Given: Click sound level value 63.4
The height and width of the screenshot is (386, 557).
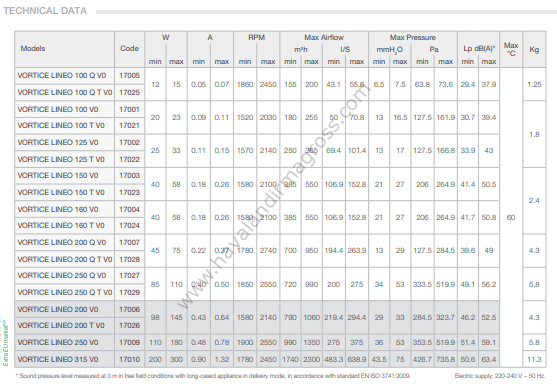Looking at the screenshot, I should (489, 359).
